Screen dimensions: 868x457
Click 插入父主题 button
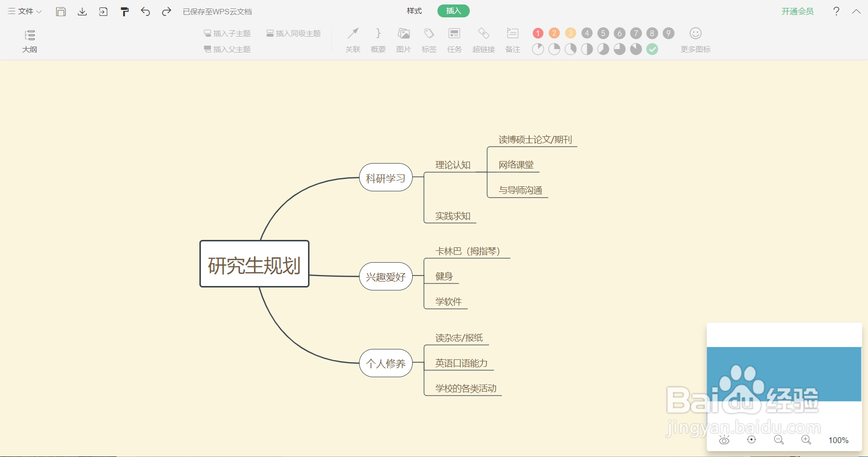click(x=227, y=49)
